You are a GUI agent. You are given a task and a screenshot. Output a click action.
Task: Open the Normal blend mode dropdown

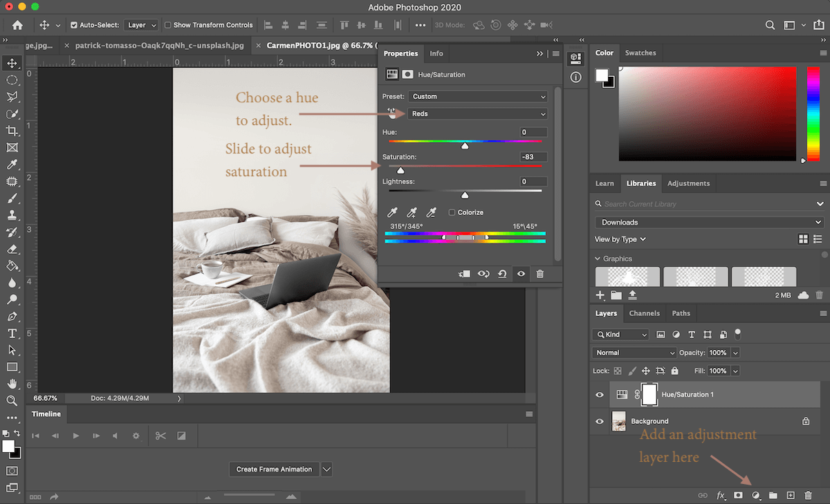634,353
